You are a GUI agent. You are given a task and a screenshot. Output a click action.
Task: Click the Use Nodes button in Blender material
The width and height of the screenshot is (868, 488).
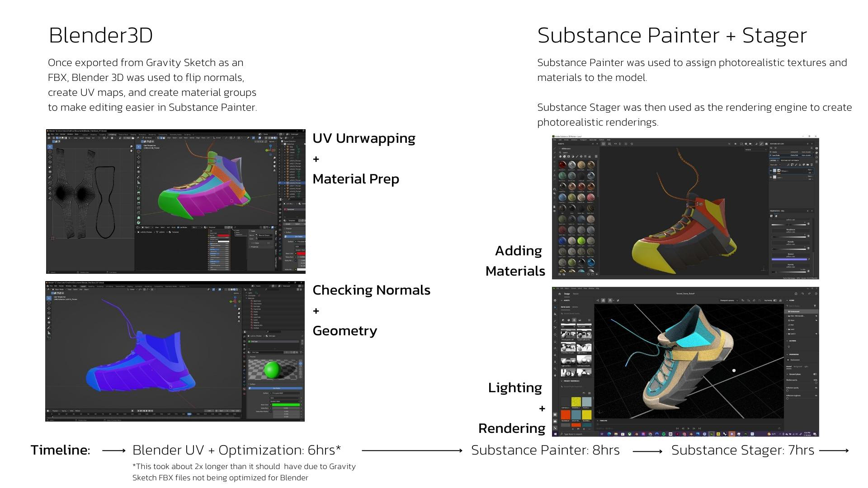coord(276,388)
